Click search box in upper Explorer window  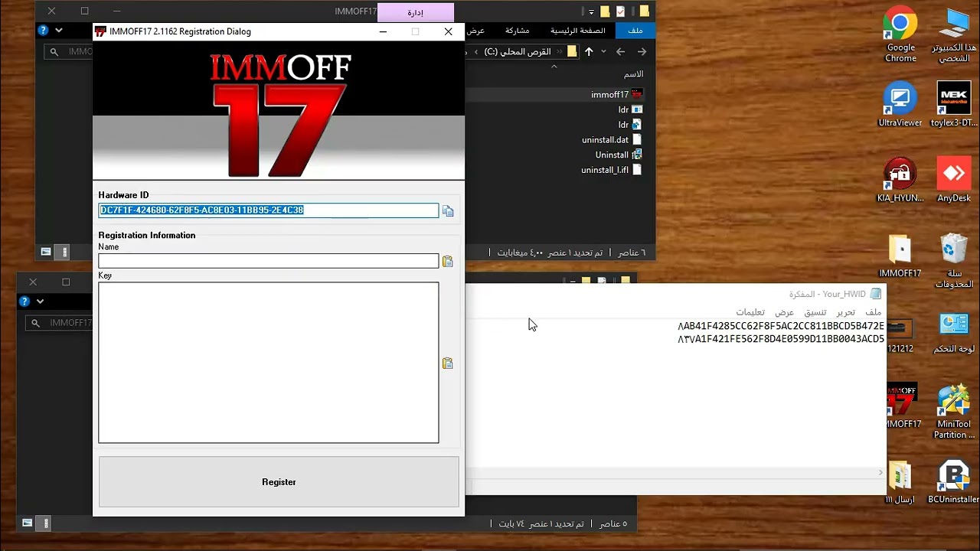coord(68,52)
